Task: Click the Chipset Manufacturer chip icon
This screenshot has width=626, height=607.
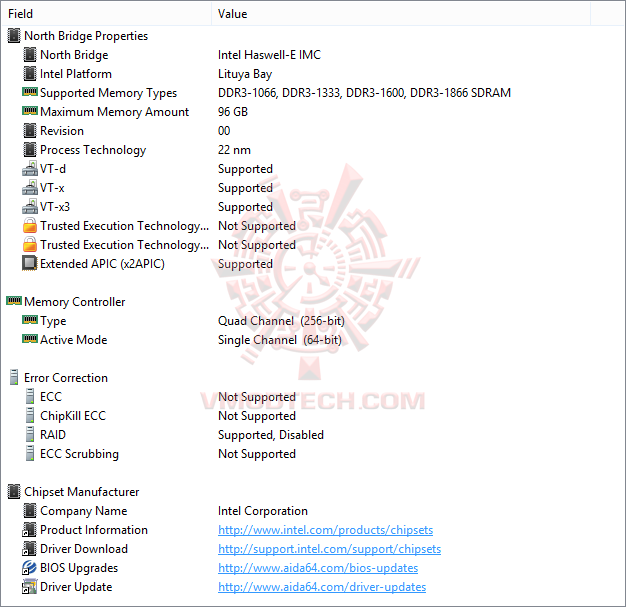Action: point(14,492)
